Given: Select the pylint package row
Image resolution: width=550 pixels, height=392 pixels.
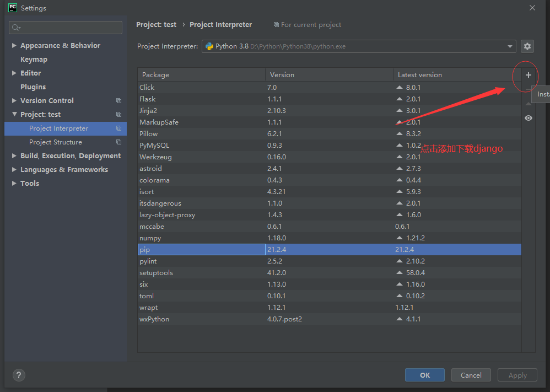Looking at the screenshot, I should point(330,261).
